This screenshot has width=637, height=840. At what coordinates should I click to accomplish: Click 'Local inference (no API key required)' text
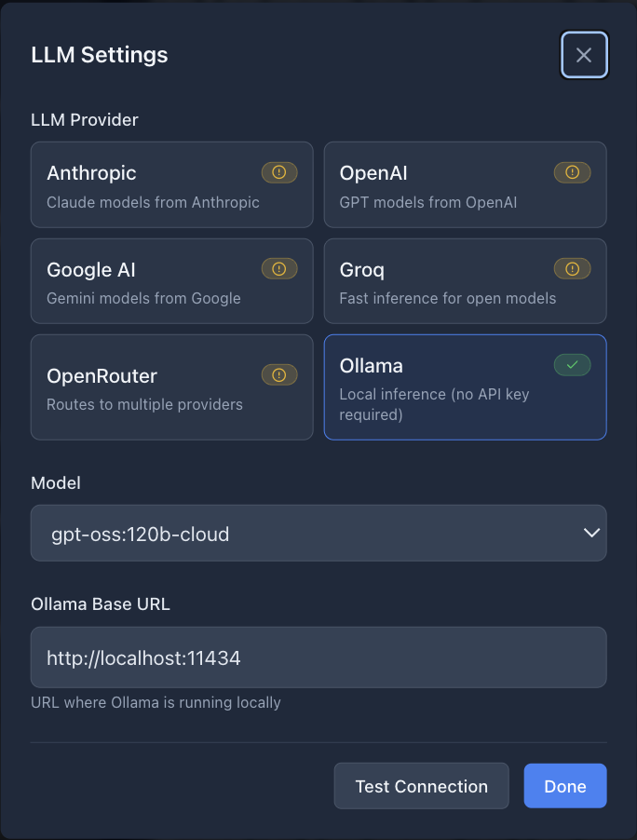point(435,404)
